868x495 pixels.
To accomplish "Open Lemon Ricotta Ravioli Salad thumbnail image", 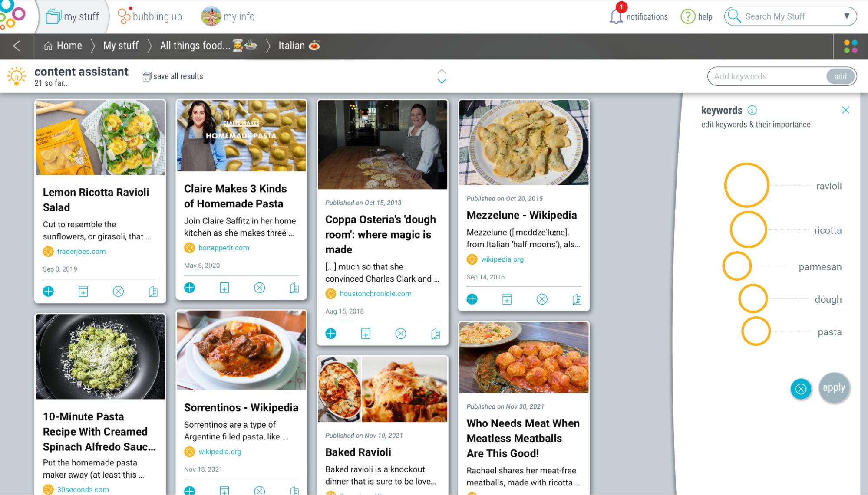I will tap(100, 138).
